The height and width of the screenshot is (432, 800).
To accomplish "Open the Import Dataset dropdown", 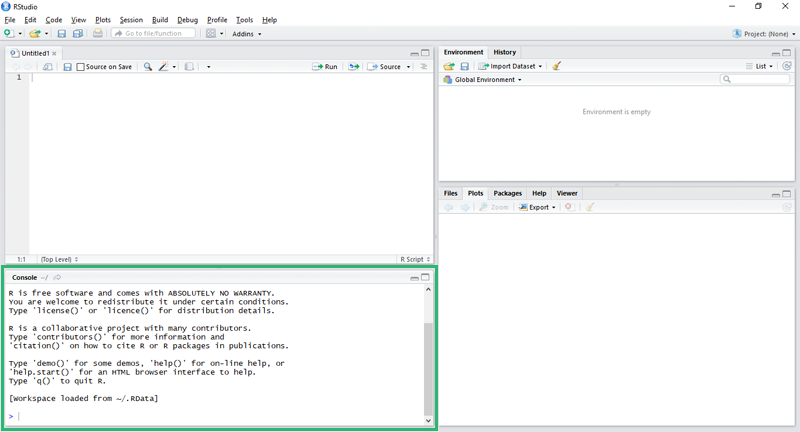I will pos(510,66).
